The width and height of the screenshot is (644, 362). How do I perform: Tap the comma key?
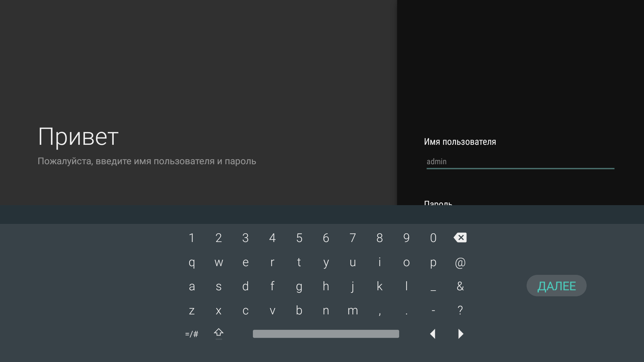pyautogui.click(x=380, y=314)
